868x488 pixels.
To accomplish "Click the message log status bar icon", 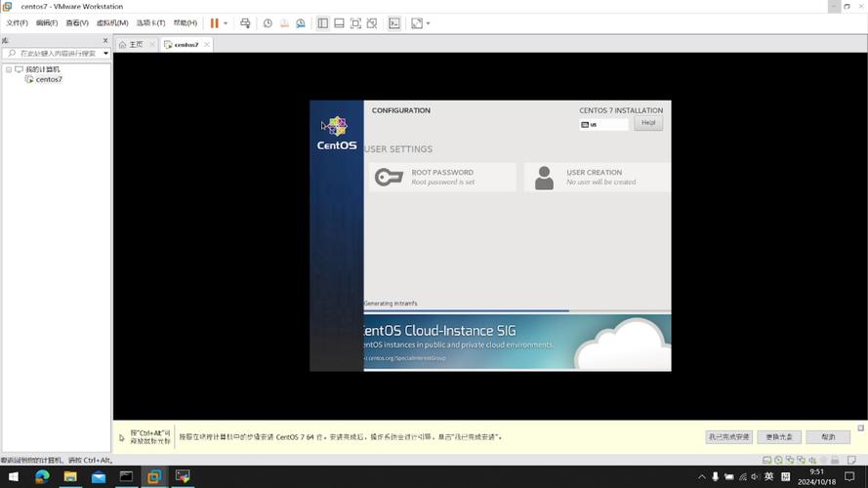I will pyautogui.click(x=851, y=460).
